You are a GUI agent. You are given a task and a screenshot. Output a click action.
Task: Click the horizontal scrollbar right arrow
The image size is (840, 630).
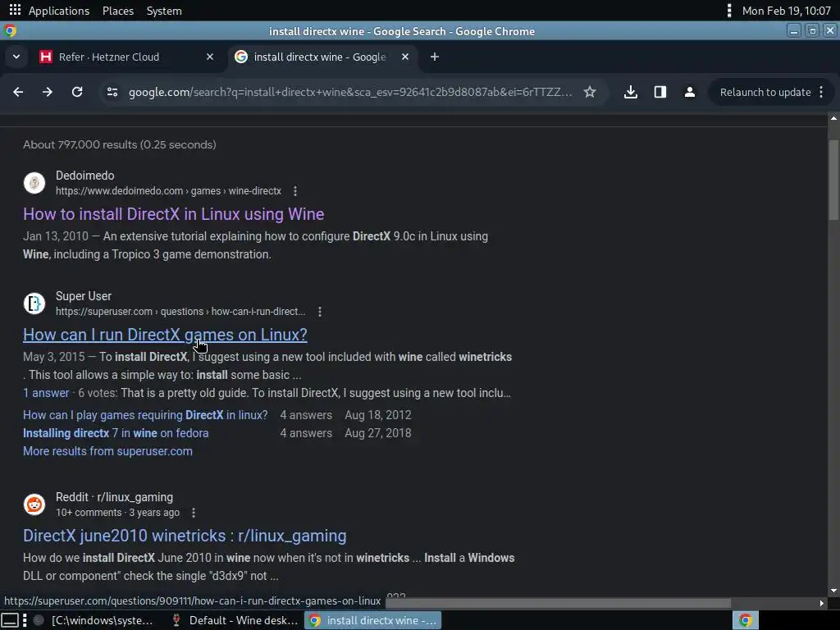[x=822, y=603]
